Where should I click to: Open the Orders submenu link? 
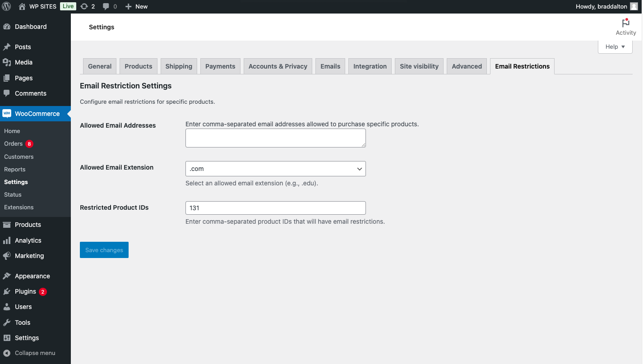coord(14,143)
